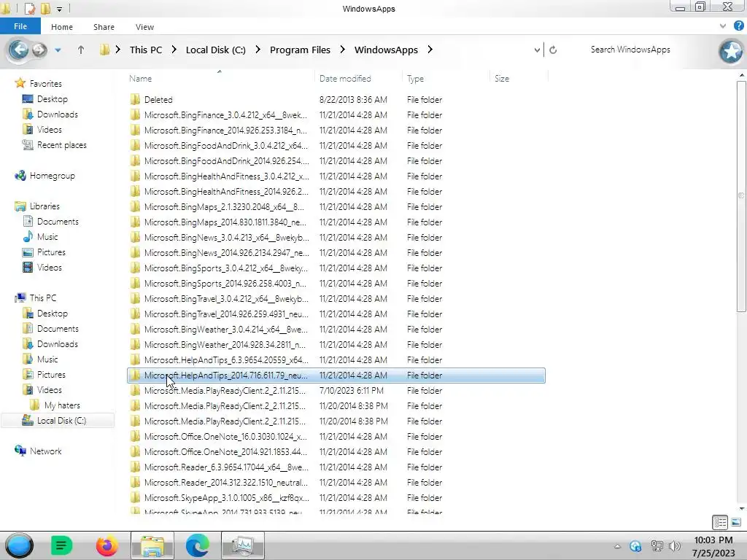Open Recent places in Favorites
The image size is (747, 560).
[x=62, y=145]
